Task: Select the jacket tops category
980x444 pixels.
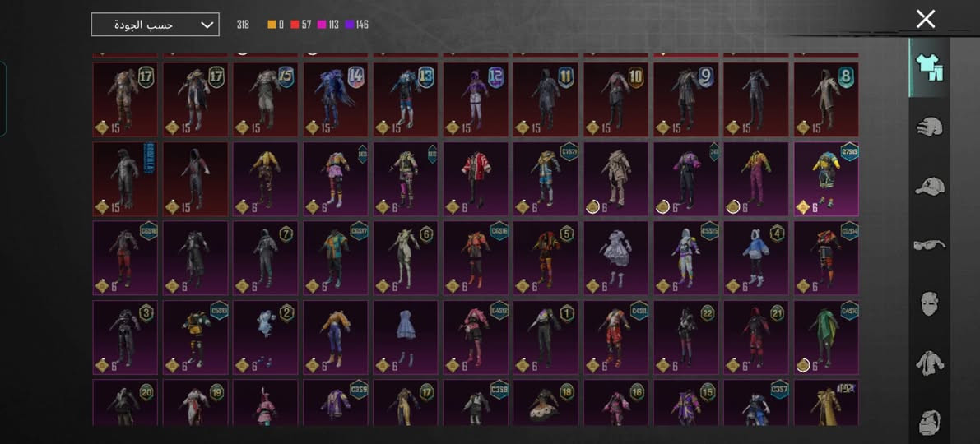Action: coord(929,363)
